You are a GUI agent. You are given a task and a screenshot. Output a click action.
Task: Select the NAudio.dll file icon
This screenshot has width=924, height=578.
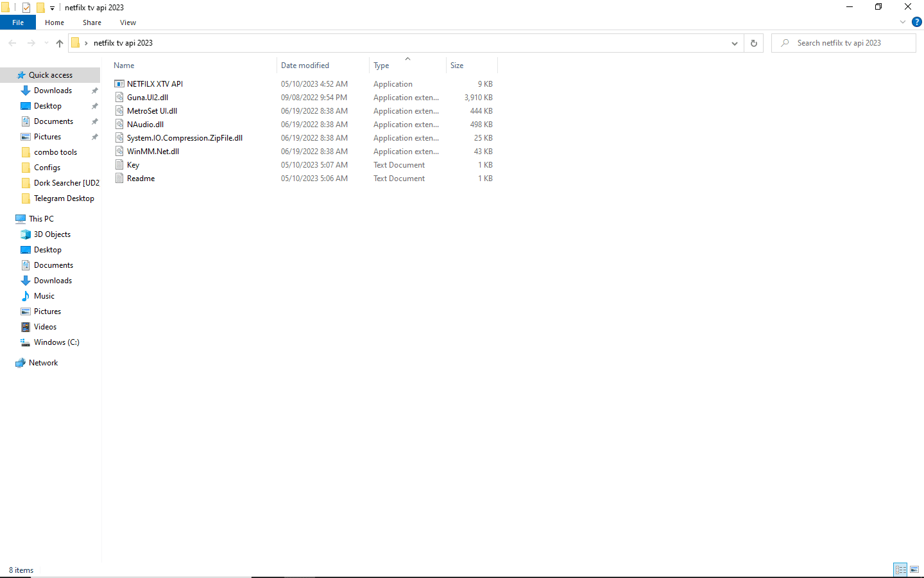pos(119,125)
